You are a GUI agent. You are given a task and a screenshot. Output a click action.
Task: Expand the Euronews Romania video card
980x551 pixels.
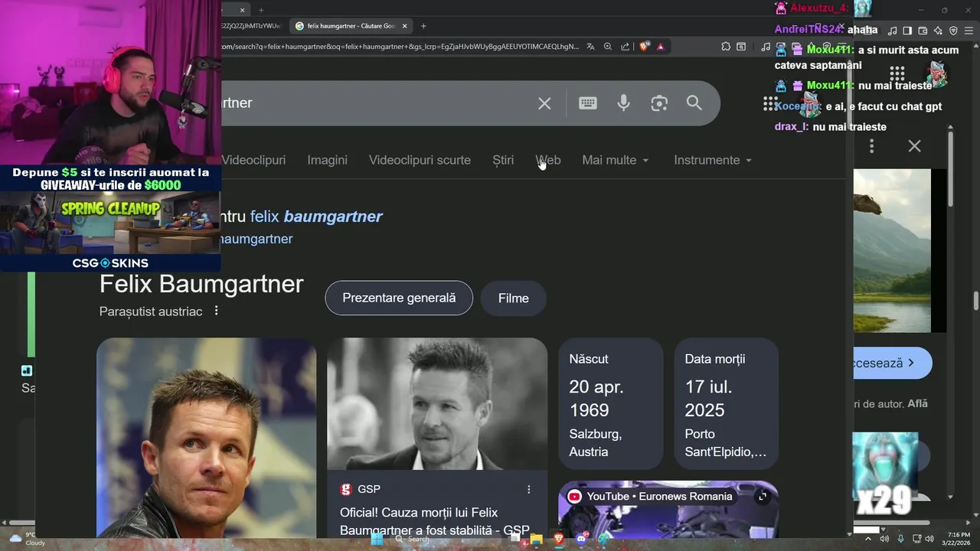tap(763, 497)
